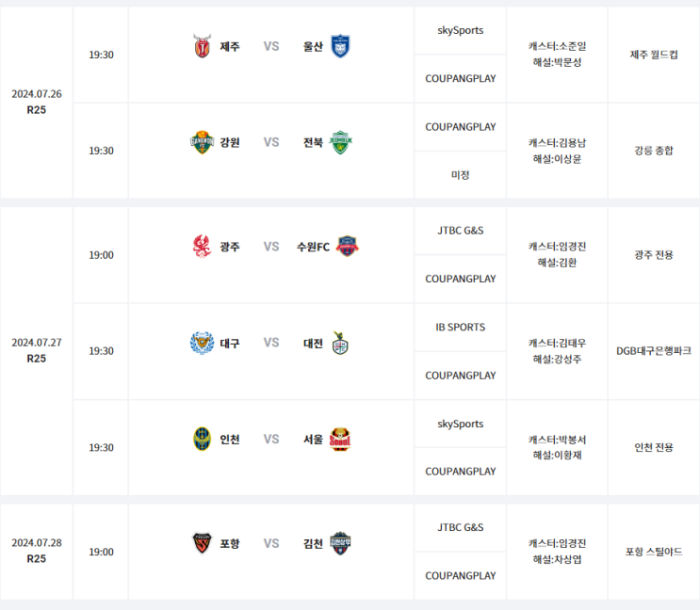Select the 2024.07.27 R25 date cell
The height and width of the screenshot is (610, 700).
click(x=37, y=350)
